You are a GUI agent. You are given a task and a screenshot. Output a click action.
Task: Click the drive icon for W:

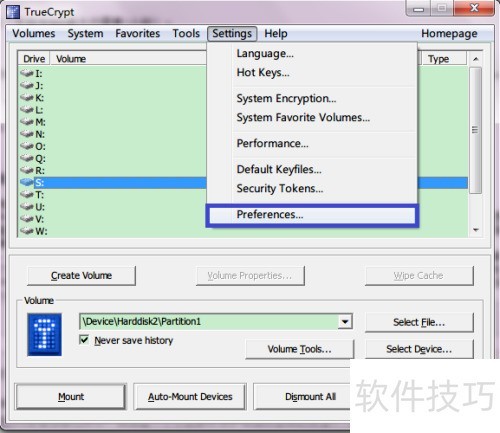click(27, 231)
